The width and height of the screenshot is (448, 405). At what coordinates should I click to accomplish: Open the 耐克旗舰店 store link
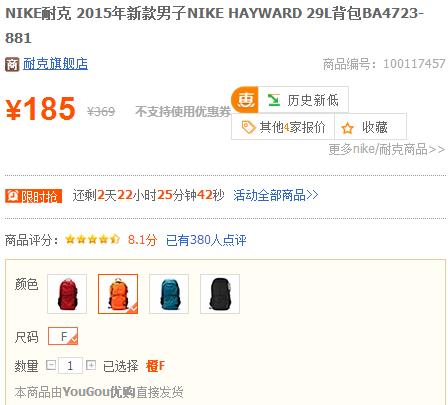(x=55, y=64)
